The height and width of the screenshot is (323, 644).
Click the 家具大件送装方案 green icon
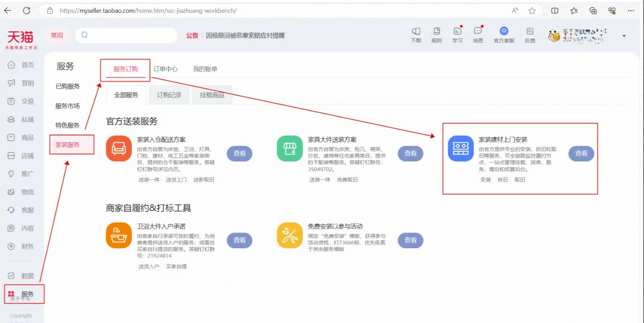point(290,148)
